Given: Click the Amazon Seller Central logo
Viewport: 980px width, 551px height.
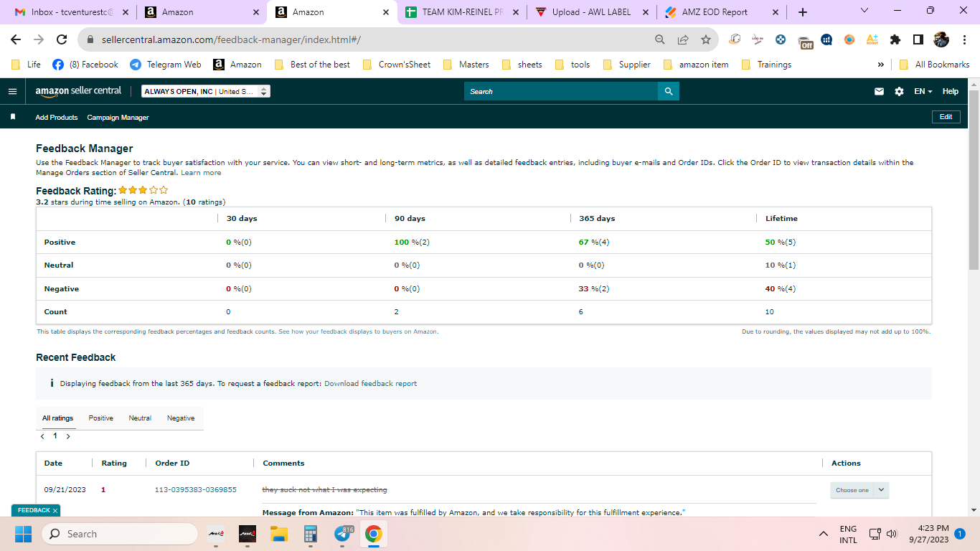Looking at the screenshot, I should pyautogui.click(x=78, y=91).
